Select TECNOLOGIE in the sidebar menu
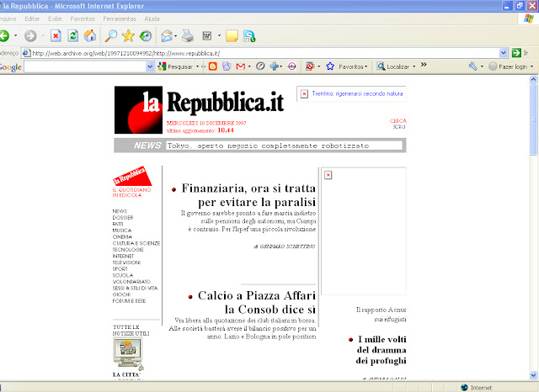 click(128, 250)
